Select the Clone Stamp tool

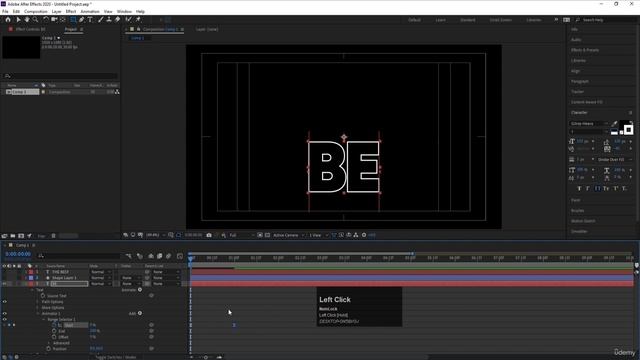[109, 20]
